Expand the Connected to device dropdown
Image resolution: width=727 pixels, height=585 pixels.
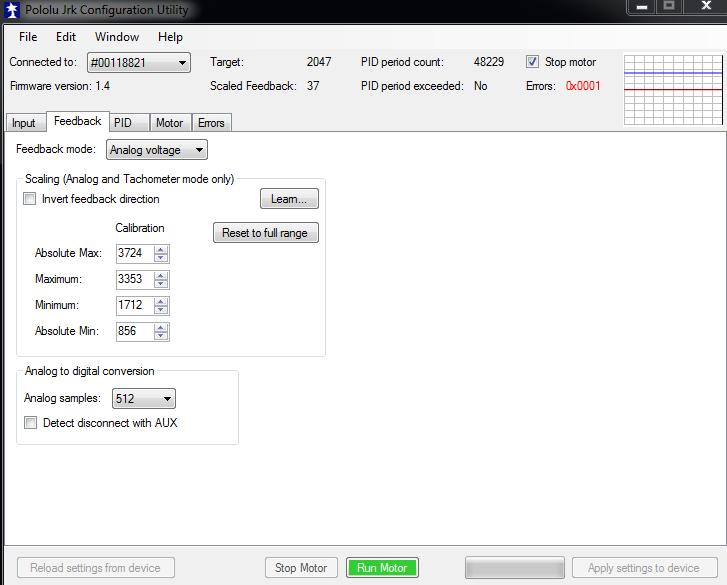[139, 62]
